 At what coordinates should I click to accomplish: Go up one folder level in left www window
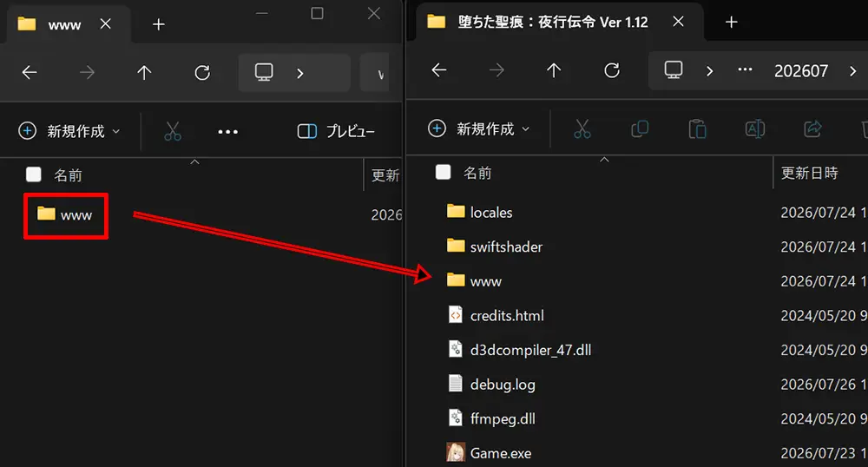[144, 73]
